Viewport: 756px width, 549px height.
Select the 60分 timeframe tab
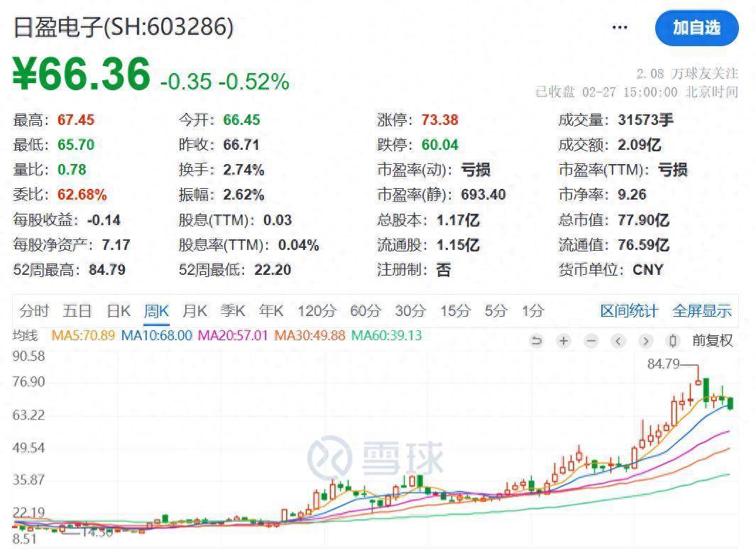365,310
